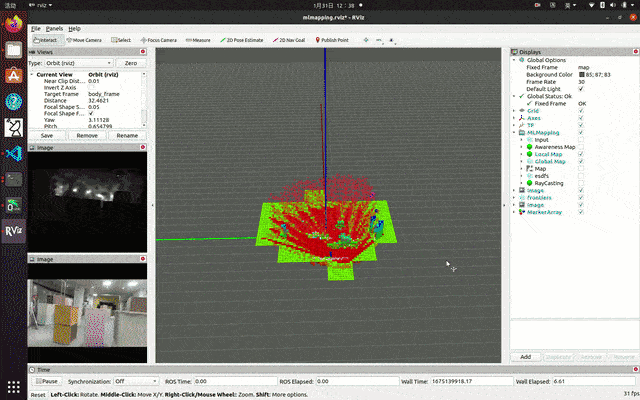Close the upper Image panel
The width and height of the screenshot is (640, 400).
(143, 147)
